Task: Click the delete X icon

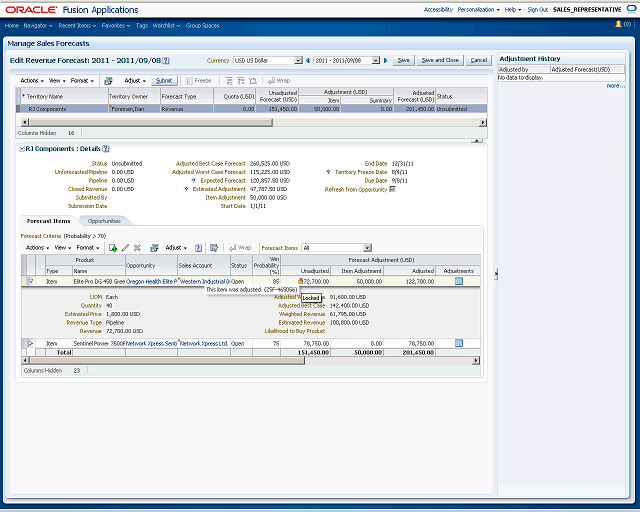Action: [137, 248]
